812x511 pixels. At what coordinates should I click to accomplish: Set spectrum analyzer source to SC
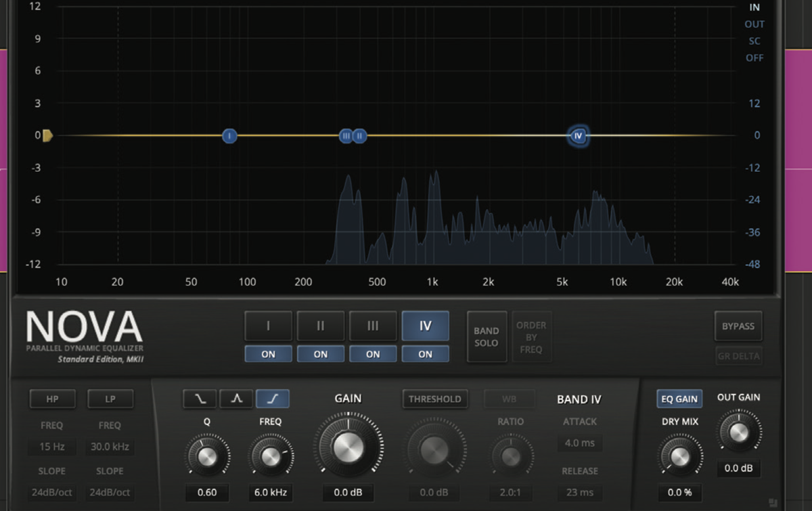(x=754, y=41)
